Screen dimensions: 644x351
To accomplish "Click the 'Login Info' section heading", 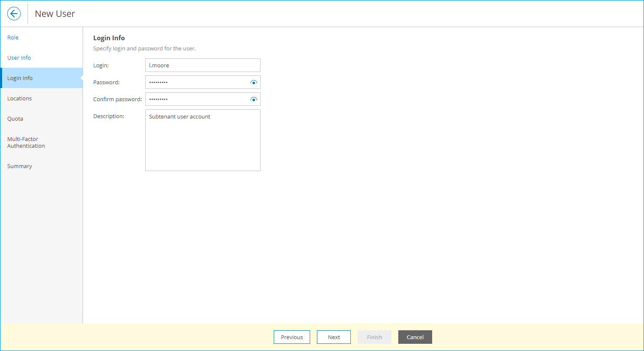I will pos(109,38).
